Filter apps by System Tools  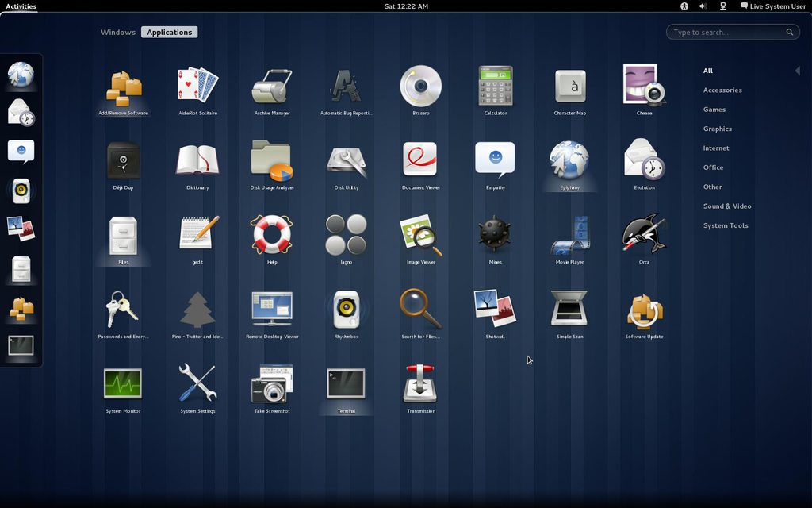coord(726,225)
